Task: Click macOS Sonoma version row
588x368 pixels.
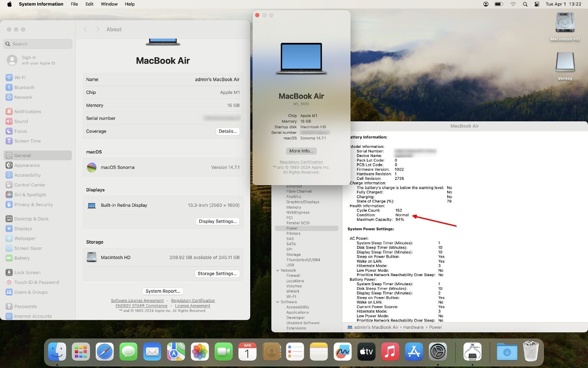Action: [x=163, y=167]
